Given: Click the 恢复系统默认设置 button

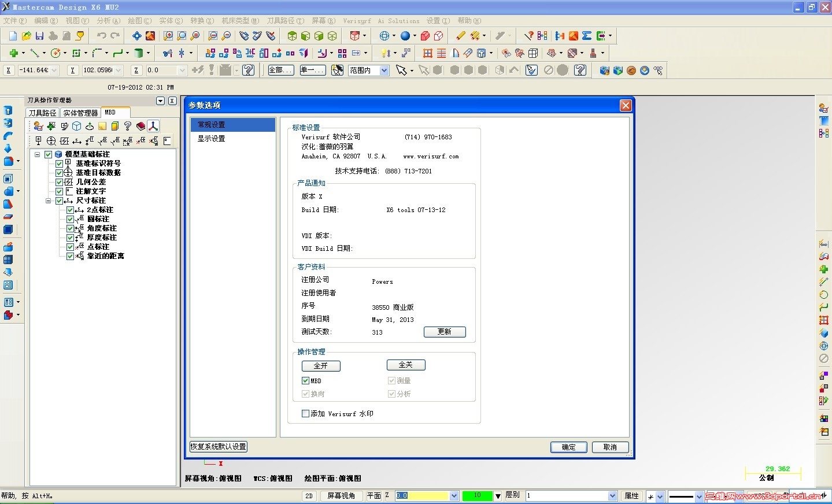Looking at the screenshot, I should click(x=219, y=447).
